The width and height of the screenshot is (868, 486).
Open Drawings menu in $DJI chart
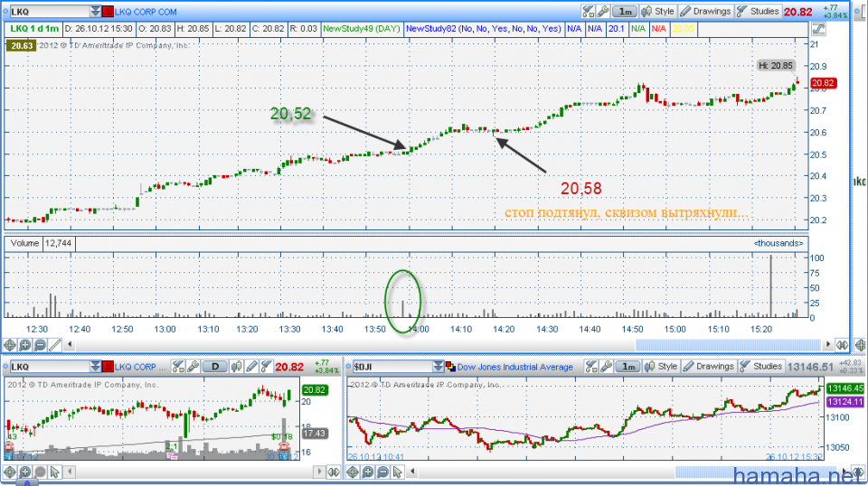click(x=709, y=367)
